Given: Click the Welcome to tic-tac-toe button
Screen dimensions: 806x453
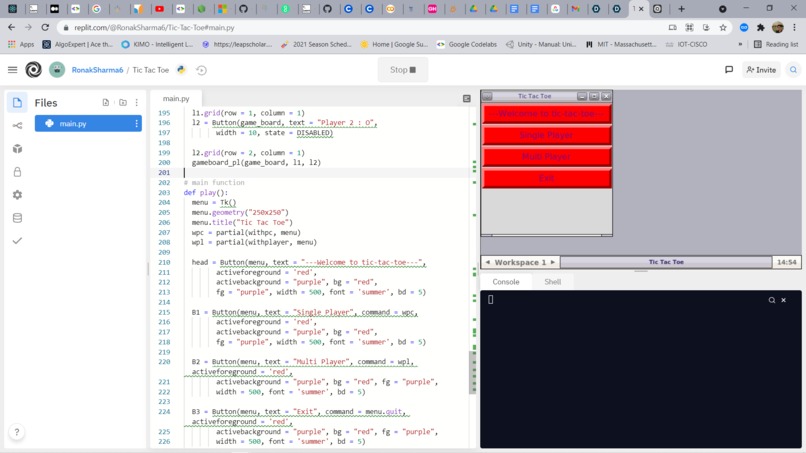Looking at the screenshot, I should click(x=547, y=114).
